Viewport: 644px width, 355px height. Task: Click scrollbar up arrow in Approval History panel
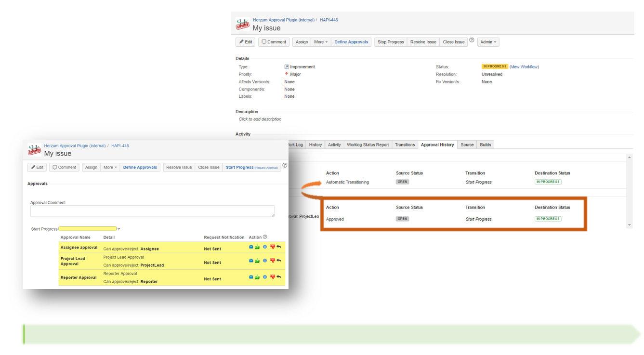[629, 158]
